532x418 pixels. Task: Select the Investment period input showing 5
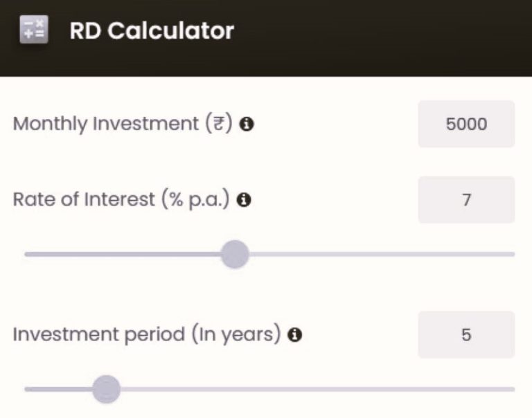(466, 335)
